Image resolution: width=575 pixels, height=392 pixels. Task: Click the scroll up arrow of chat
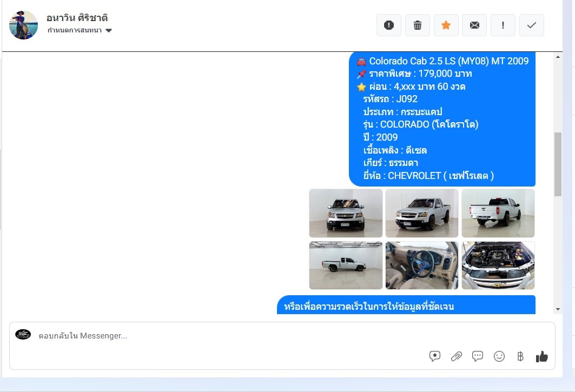point(558,57)
